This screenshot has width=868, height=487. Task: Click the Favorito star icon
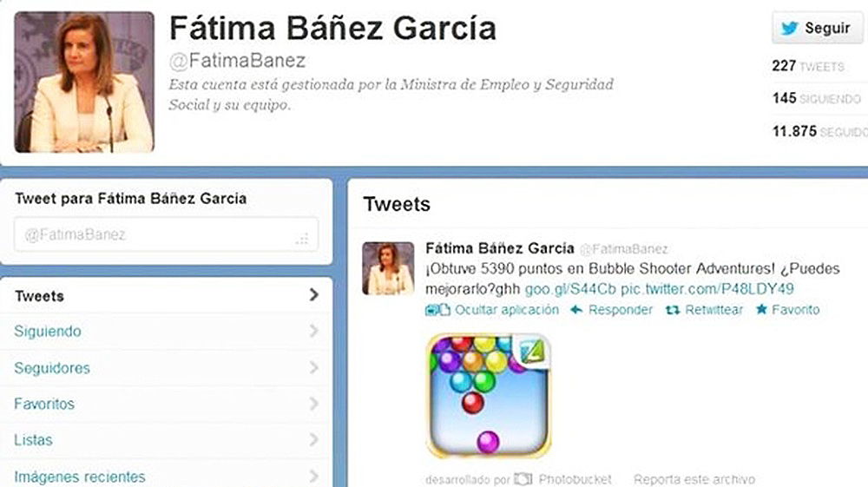762,309
